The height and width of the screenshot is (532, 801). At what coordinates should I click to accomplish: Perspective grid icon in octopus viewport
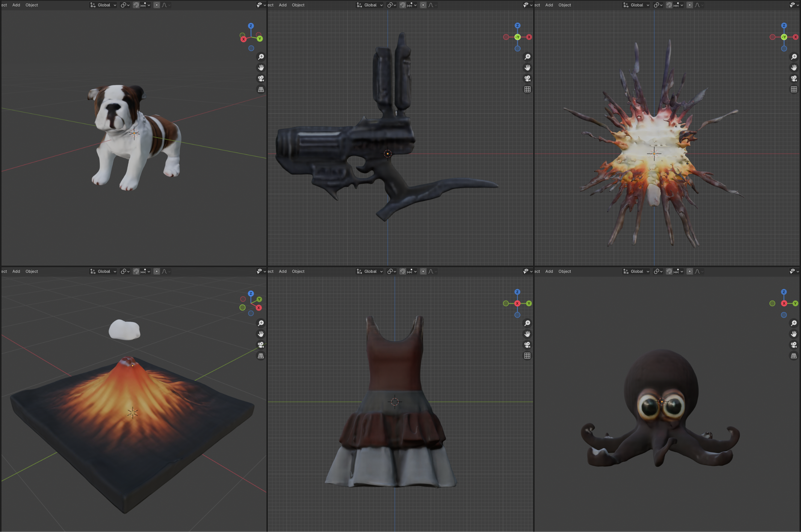click(x=794, y=356)
